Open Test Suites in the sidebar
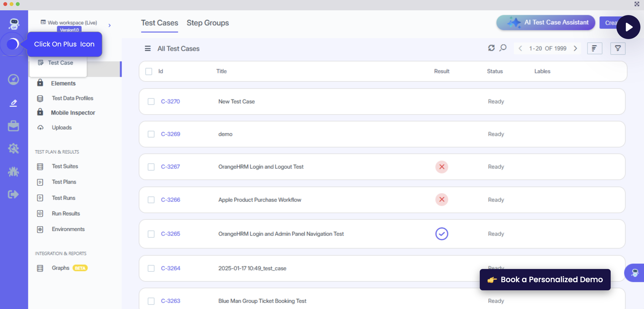644x309 pixels. coord(65,166)
